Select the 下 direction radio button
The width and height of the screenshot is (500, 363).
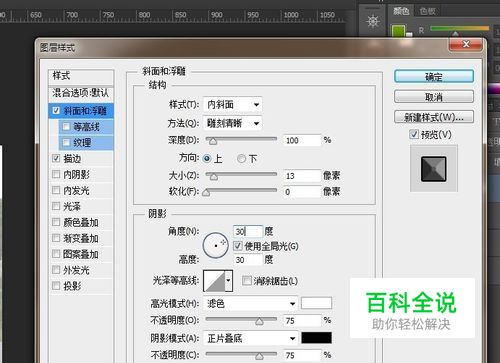tap(241, 159)
